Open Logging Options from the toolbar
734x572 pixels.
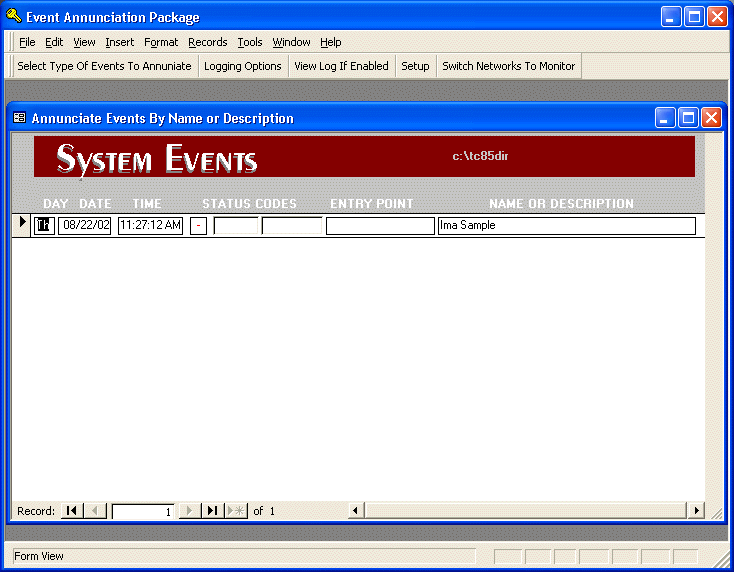(x=243, y=66)
